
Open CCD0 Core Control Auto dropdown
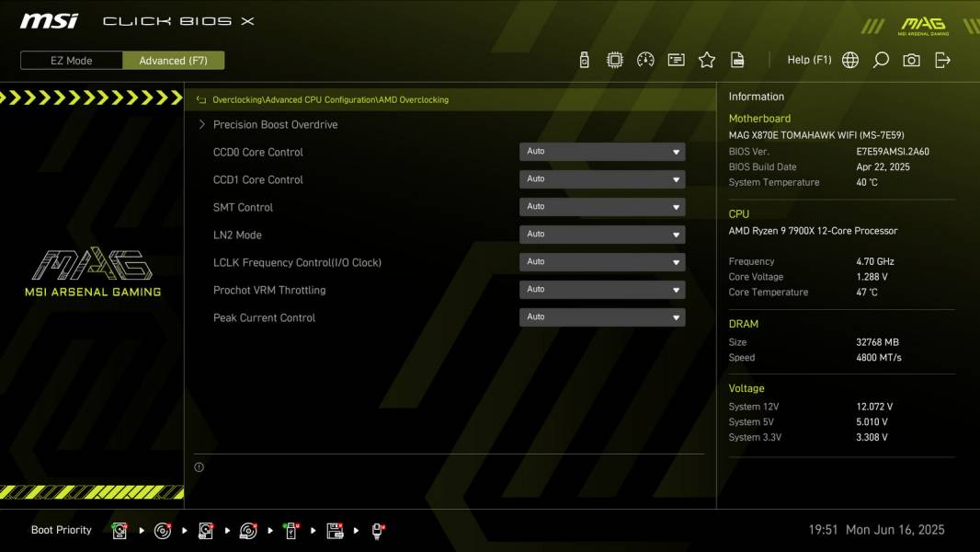click(x=602, y=152)
